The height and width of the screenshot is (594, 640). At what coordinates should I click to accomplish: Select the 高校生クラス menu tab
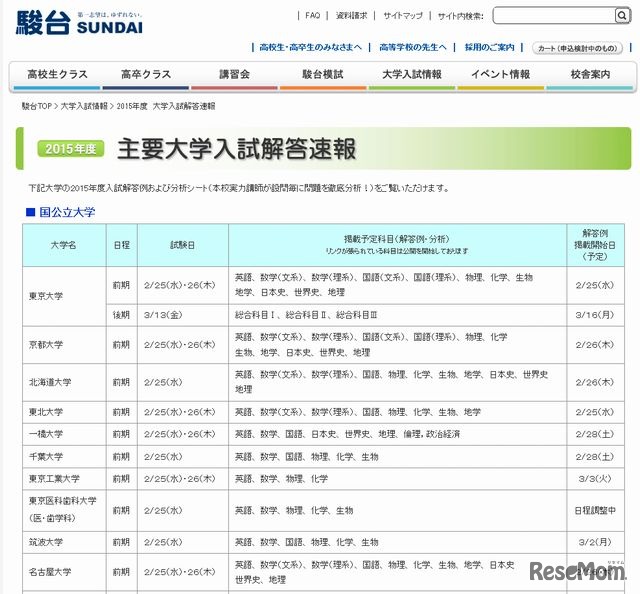(x=57, y=75)
